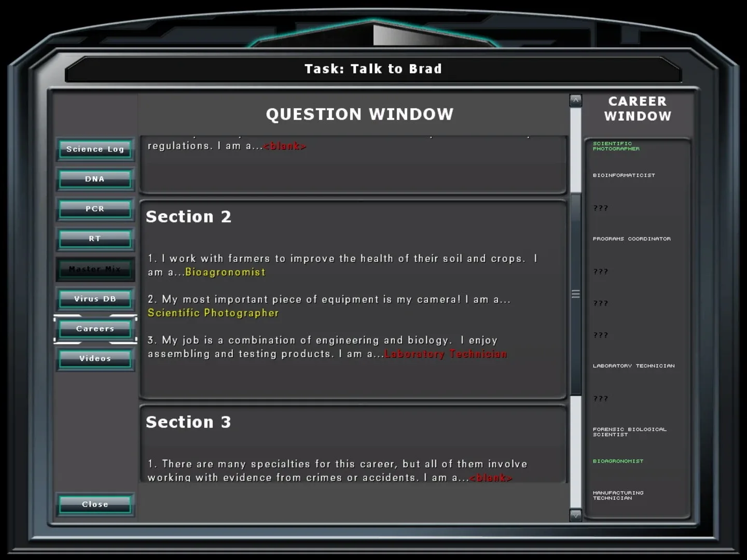Open the Virus DB panel
747x560 pixels.
pyautogui.click(x=95, y=299)
